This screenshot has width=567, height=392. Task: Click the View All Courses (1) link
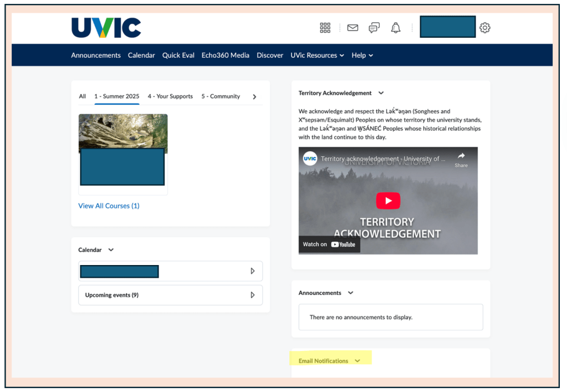pos(109,206)
